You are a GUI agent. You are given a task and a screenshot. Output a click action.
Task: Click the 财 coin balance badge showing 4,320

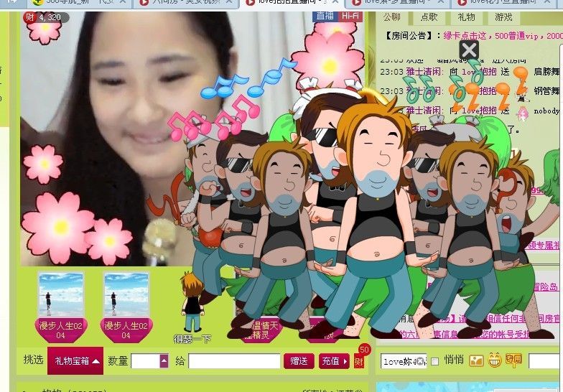46,17
